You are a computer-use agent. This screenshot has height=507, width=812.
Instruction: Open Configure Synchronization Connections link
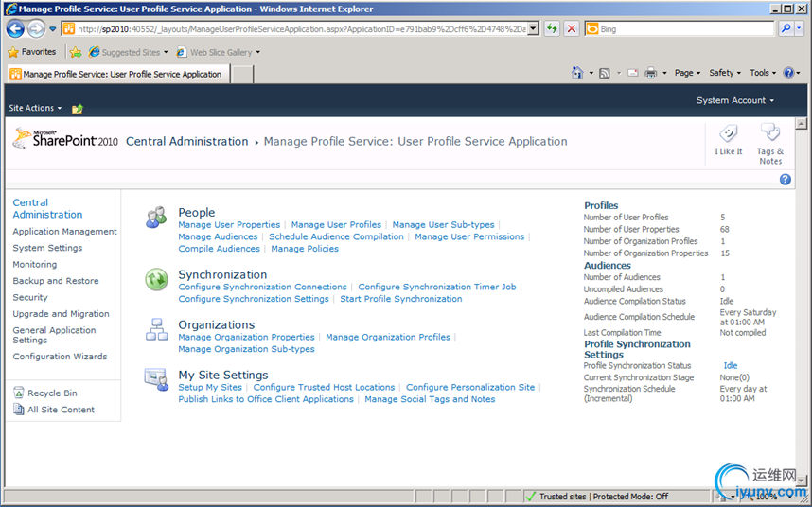coord(262,287)
